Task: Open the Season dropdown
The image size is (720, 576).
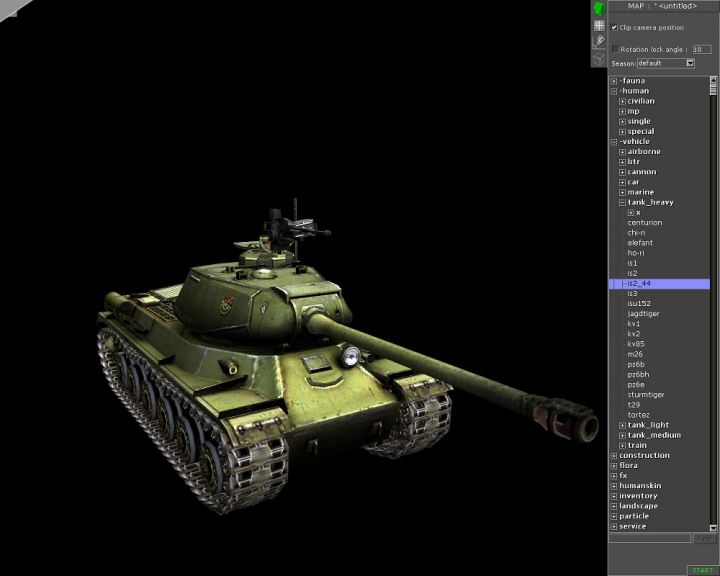Action: click(x=690, y=63)
